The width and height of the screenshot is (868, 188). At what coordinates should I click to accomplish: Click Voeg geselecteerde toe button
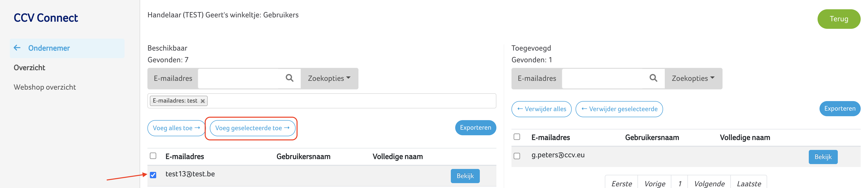click(x=252, y=128)
